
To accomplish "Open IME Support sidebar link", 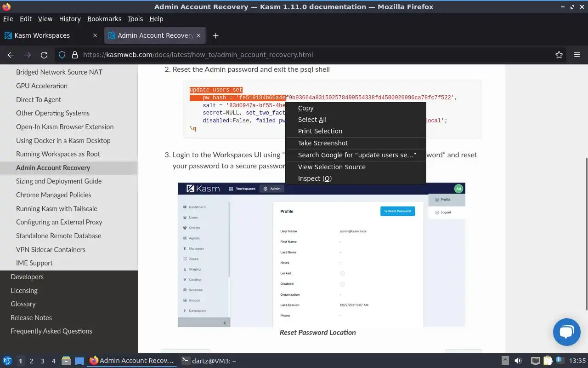I will pyautogui.click(x=34, y=263).
